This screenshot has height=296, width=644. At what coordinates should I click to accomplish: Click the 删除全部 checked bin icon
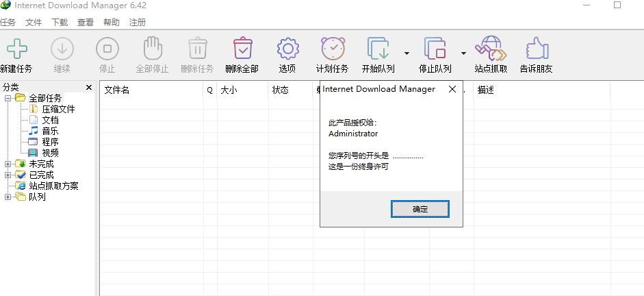point(242,48)
